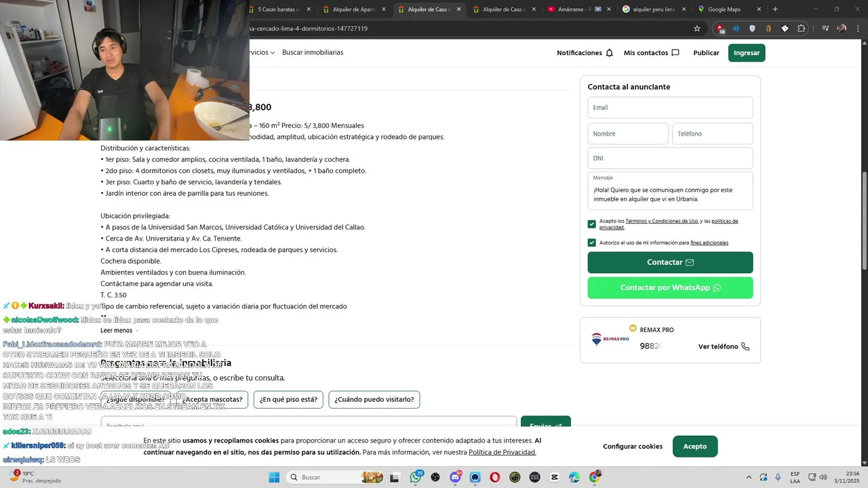Viewport: 868px width, 488px height.
Task: Click the Notificaciones bell icon
Action: click(610, 53)
